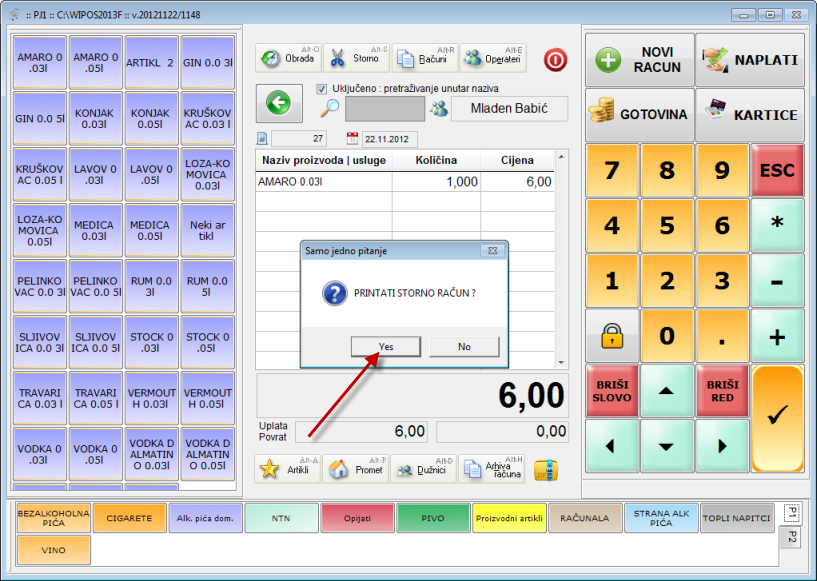This screenshot has width=817, height=581.
Task: Toggle the search within name checkbox
Action: coord(321,88)
